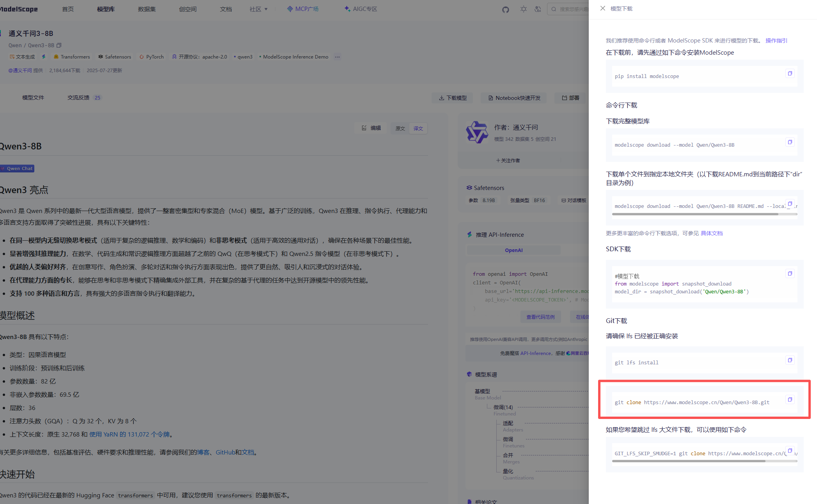Follow the author with 关注作者

pos(508,160)
